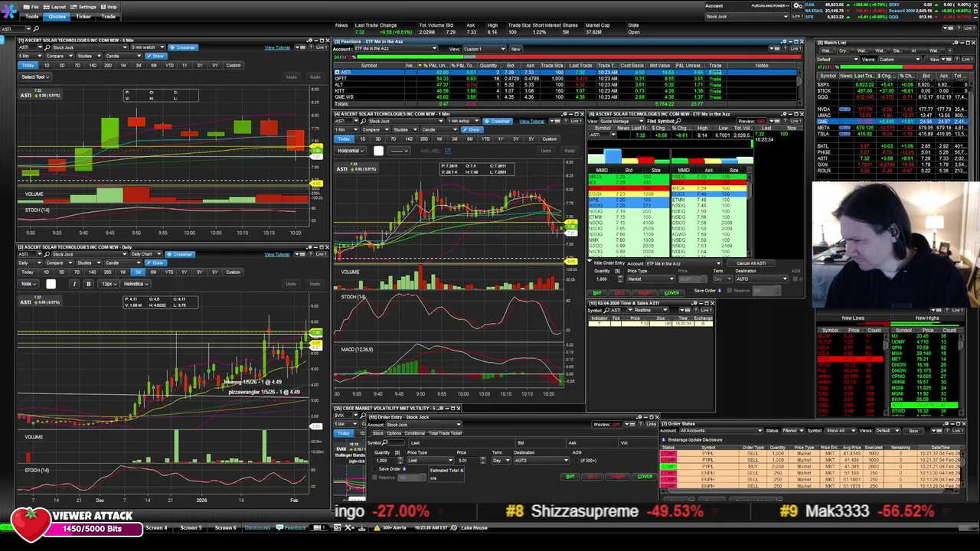Viewport: 980px width, 551px height.
Task: Click SELL in Order Entry Stock Jock window
Action: tap(593, 477)
